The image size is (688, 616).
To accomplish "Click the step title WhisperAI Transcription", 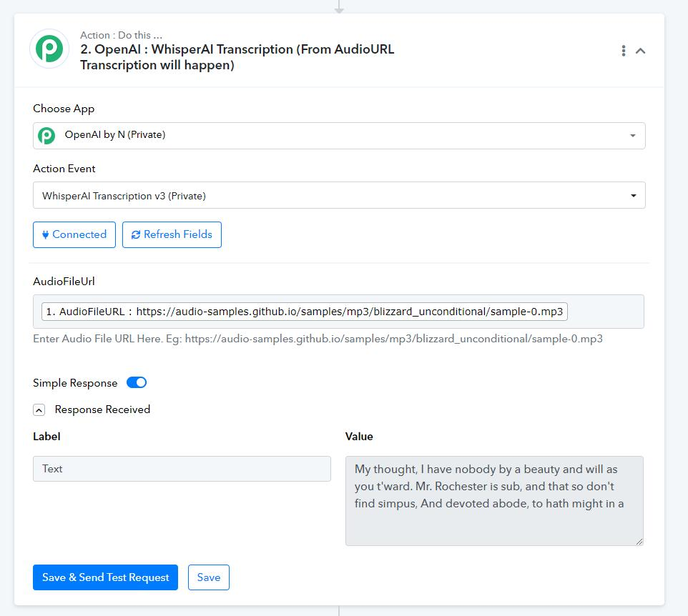I will click(237, 57).
